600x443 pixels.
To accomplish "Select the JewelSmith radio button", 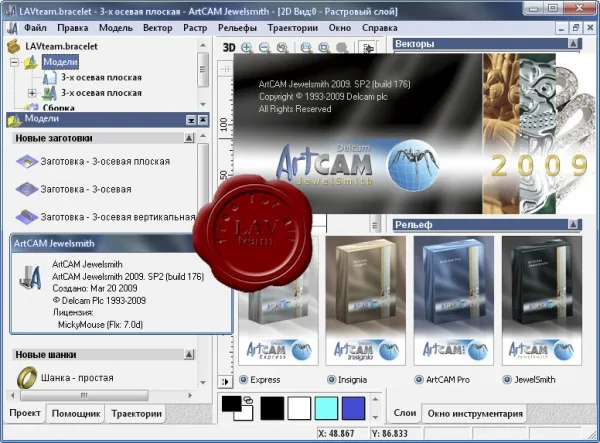I will tap(507, 380).
